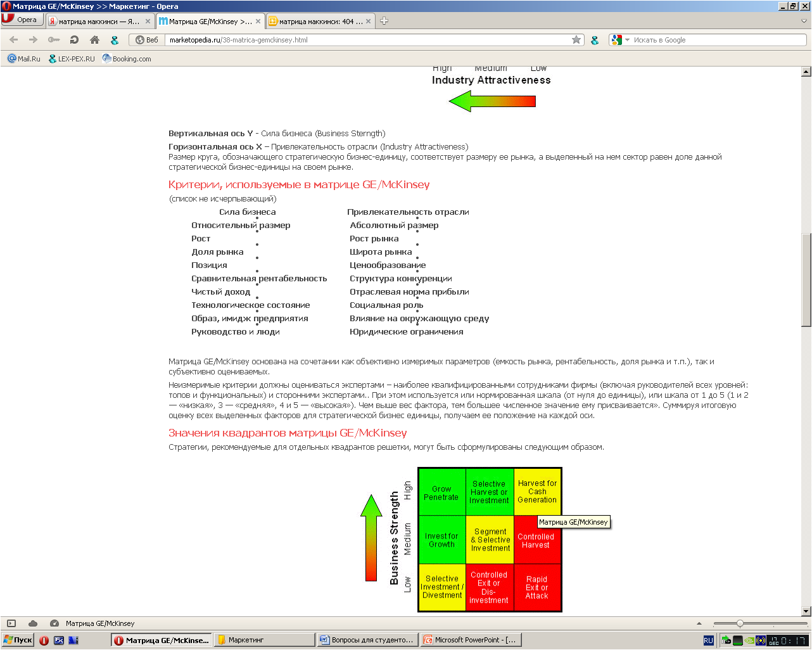Open the Opera main menu button
This screenshot has height=650, width=812.
[22, 20]
